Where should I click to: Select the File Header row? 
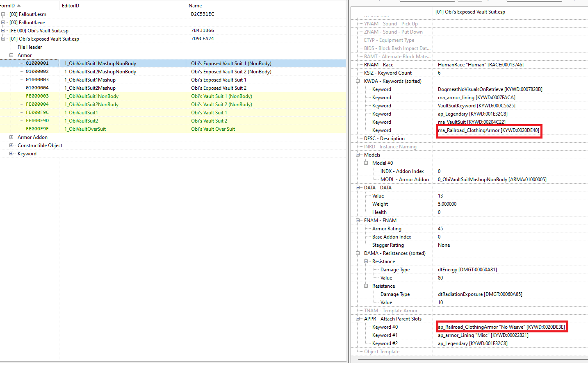173,47
